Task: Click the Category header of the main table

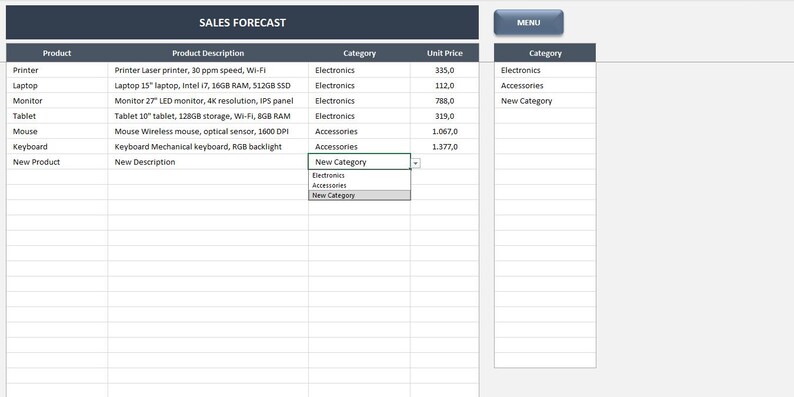Action: click(x=359, y=53)
